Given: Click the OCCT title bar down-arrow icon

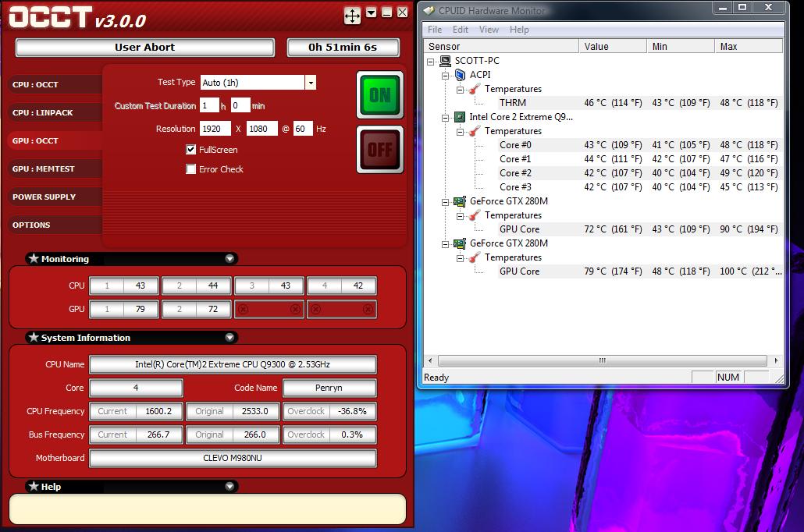Looking at the screenshot, I should pyautogui.click(x=372, y=12).
